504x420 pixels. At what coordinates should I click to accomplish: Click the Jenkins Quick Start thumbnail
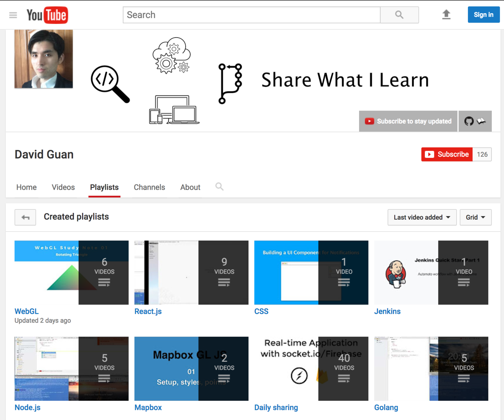pos(431,273)
